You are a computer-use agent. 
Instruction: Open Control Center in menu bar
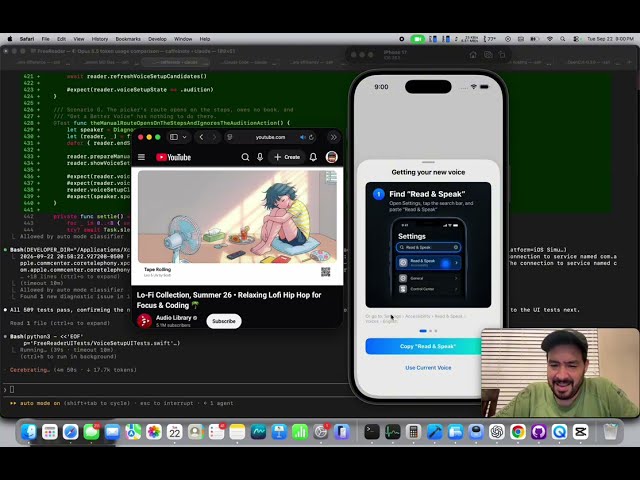click(576, 39)
